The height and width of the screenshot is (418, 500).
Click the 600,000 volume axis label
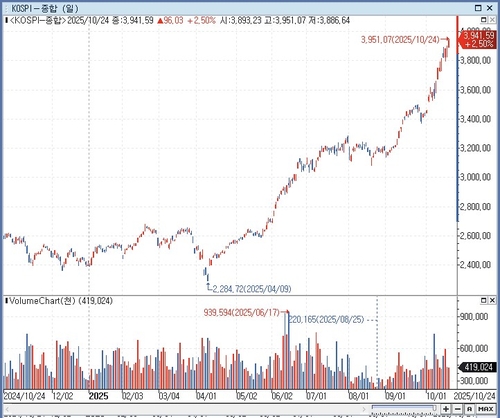coord(475,348)
